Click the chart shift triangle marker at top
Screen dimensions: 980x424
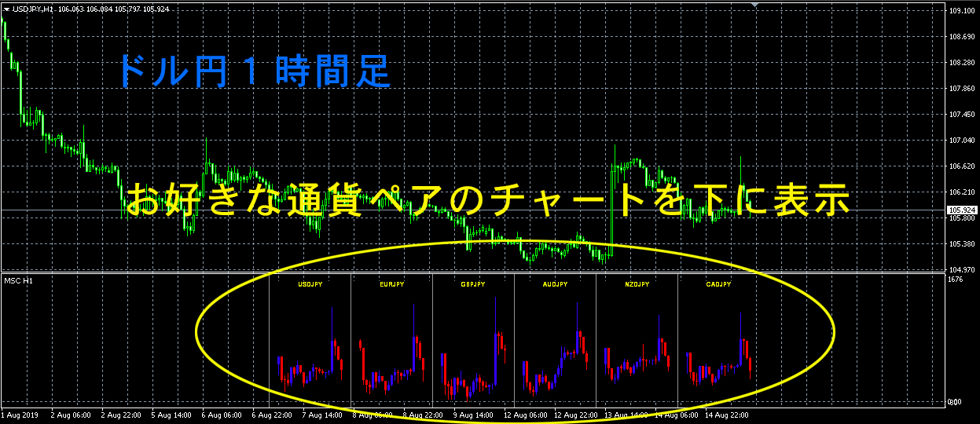(756, 6)
